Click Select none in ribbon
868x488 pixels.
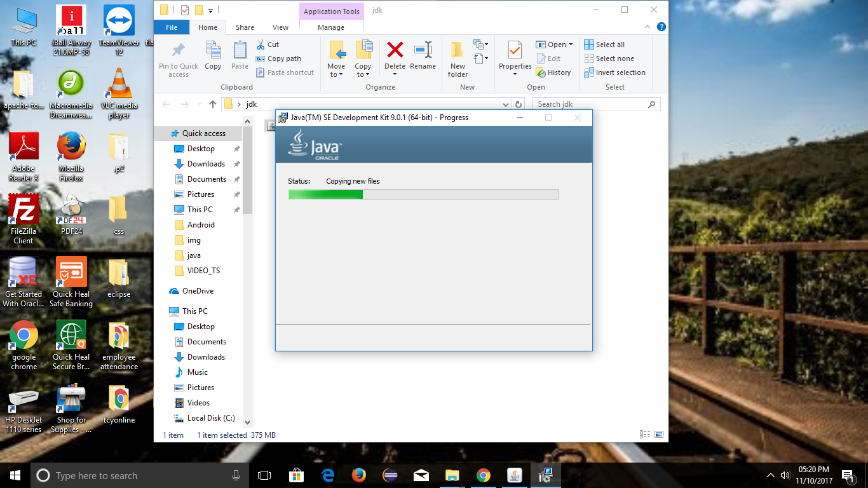pyautogui.click(x=609, y=58)
